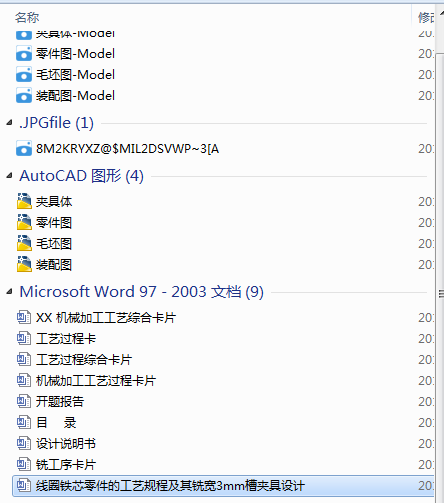Select the file 零件图-Model

[x=75, y=54]
